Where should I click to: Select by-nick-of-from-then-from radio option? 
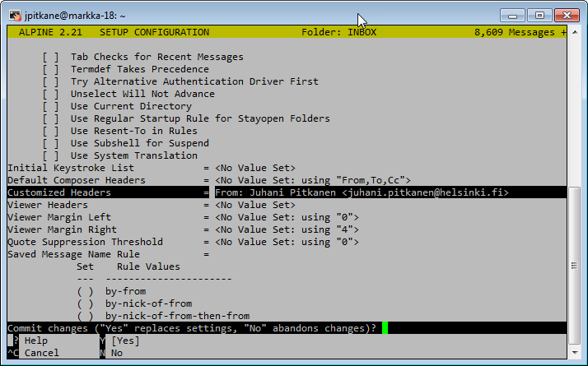click(85, 317)
